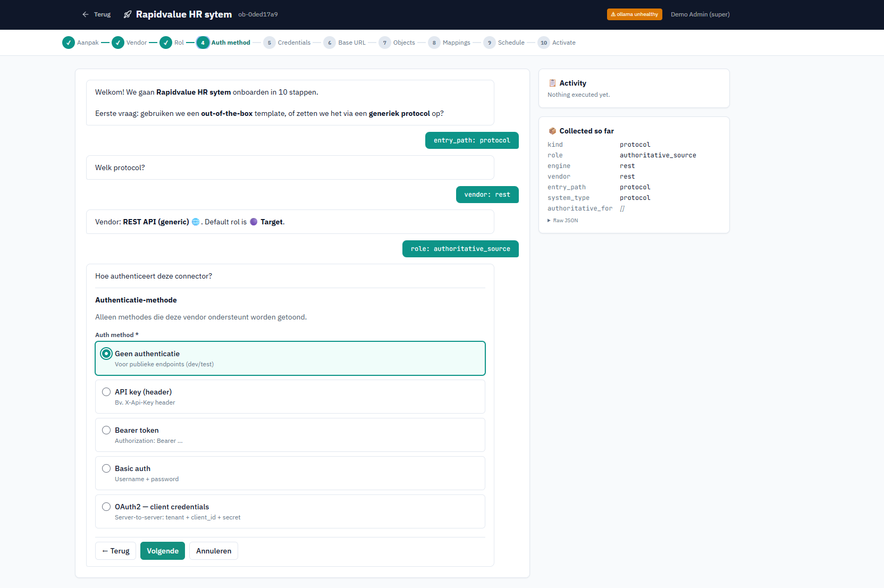Click the authoritative_for key in Collected so far
Viewport: 884px width, 588px height.
(580, 208)
